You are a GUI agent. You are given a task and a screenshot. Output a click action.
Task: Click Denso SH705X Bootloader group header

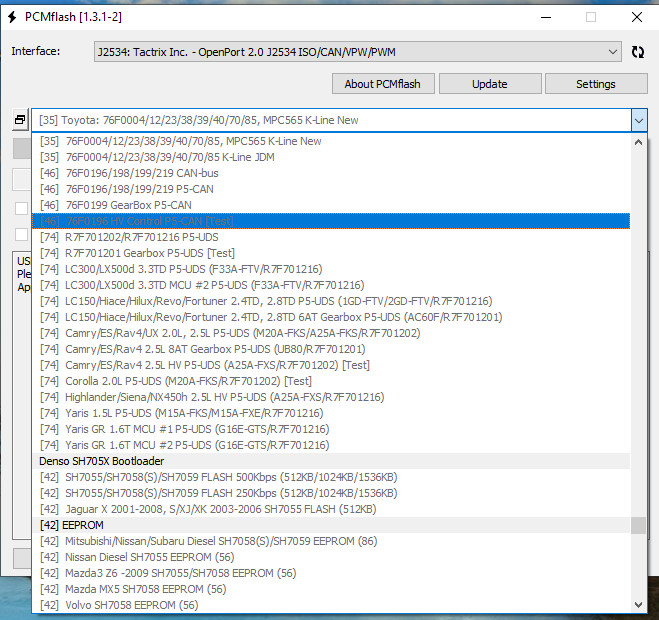click(331, 461)
